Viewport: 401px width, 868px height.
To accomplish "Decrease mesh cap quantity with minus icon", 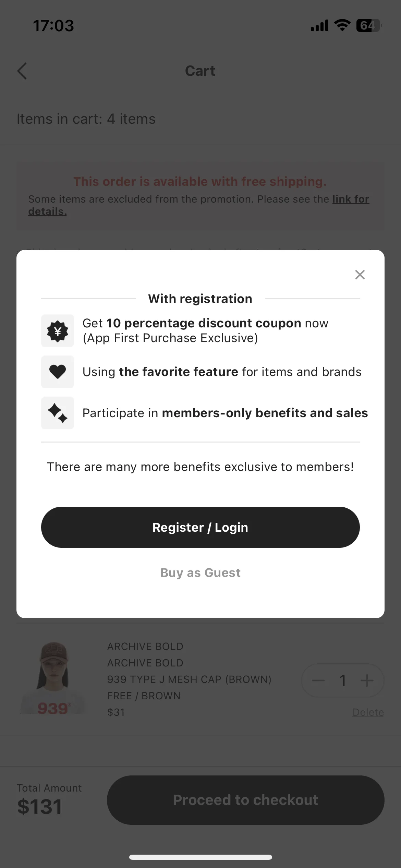I will pyautogui.click(x=318, y=680).
